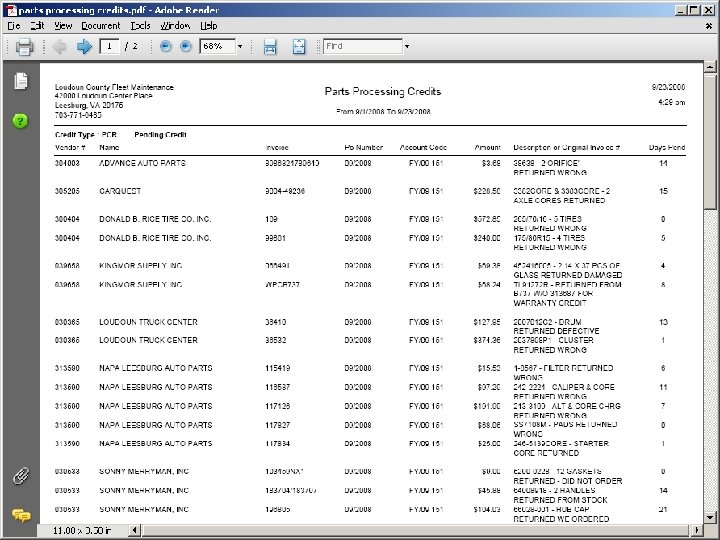Viewport: 720px width, 540px height.
Task: Click the Days Pend column header
Action: (x=667, y=147)
